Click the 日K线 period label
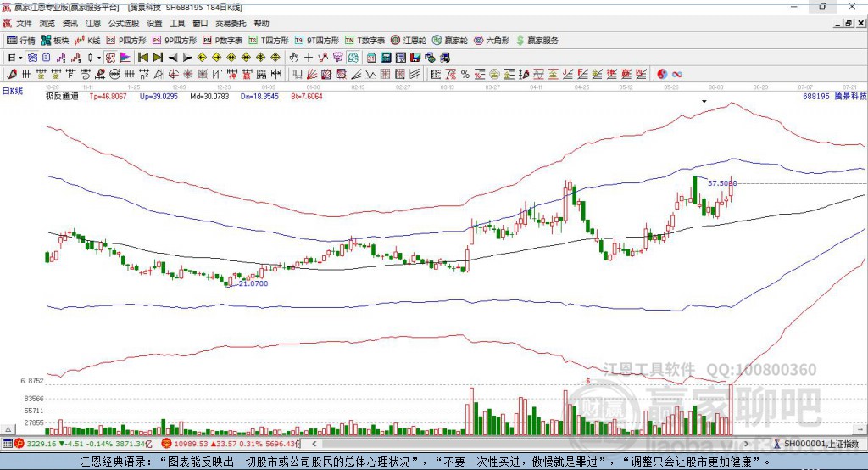The height and width of the screenshot is (470, 868). [x=13, y=91]
